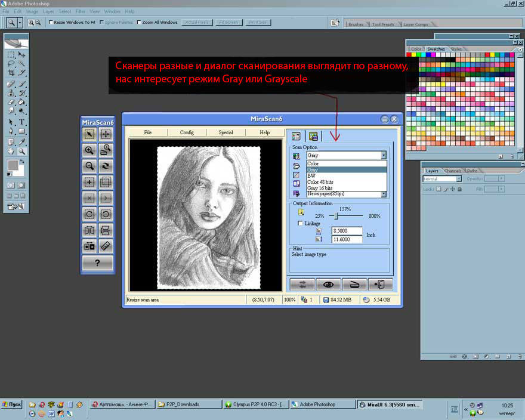Image resolution: width=525 pixels, height=420 pixels.
Task: Select Photoshop Paint Bucket tool
Action: tap(21, 102)
